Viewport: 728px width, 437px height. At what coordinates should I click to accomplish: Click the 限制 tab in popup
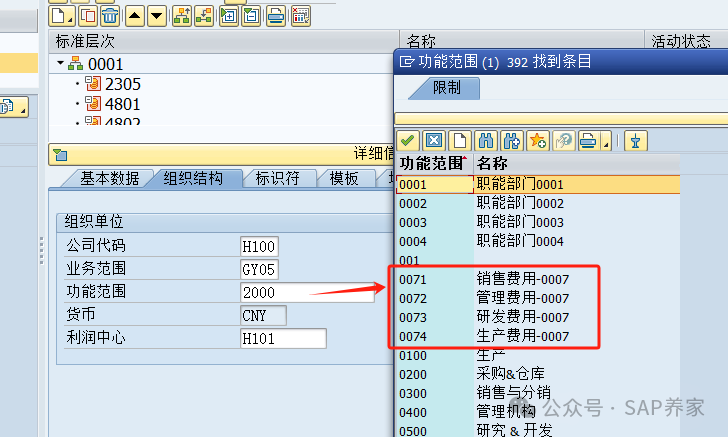tap(446, 88)
